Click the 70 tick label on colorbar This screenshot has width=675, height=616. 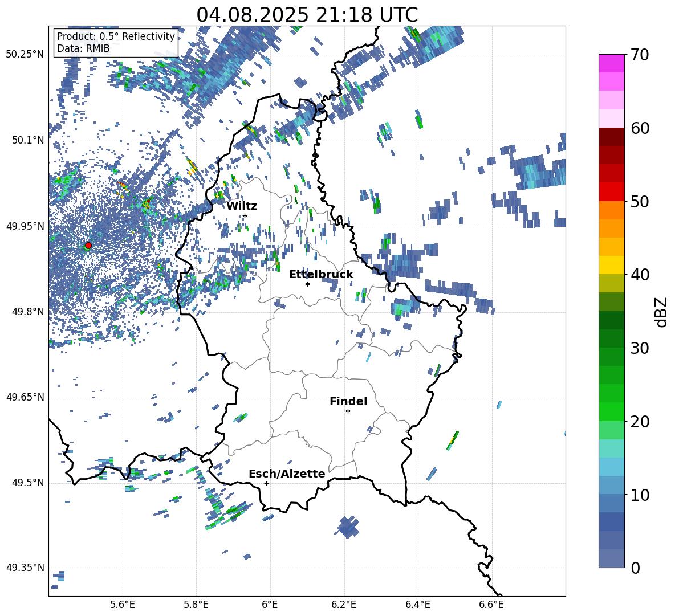point(640,55)
